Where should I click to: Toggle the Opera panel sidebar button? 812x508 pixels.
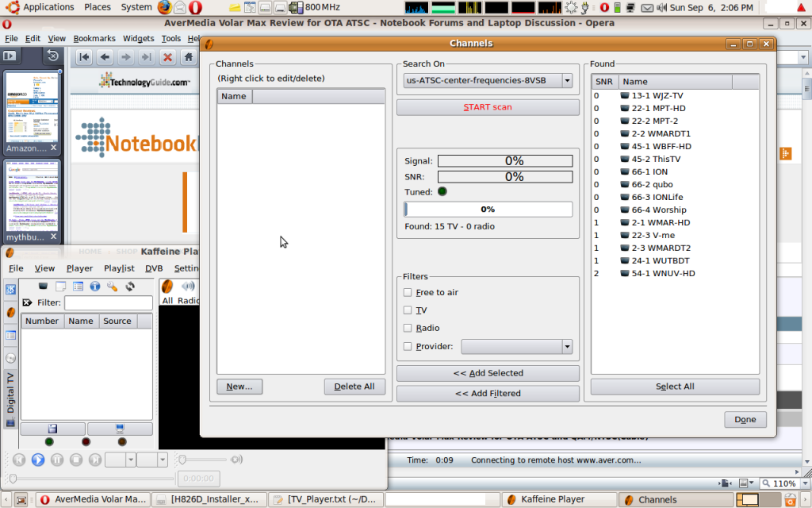(10, 56)
